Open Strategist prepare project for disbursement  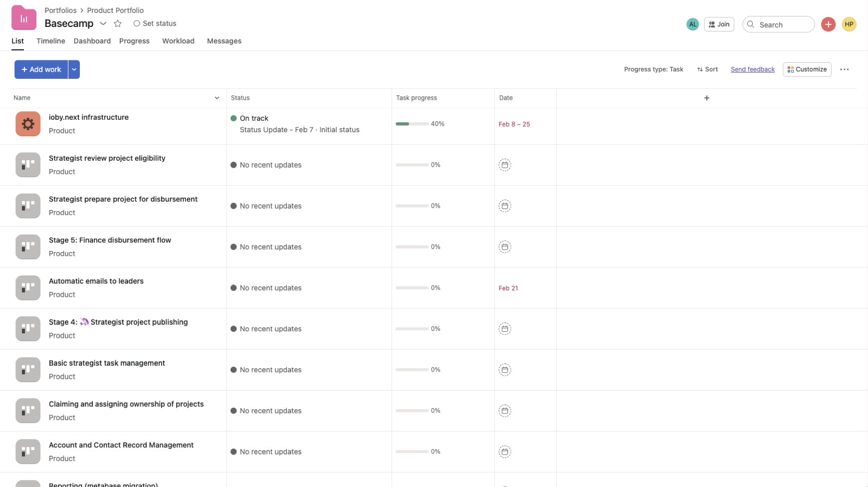point(123,199)
